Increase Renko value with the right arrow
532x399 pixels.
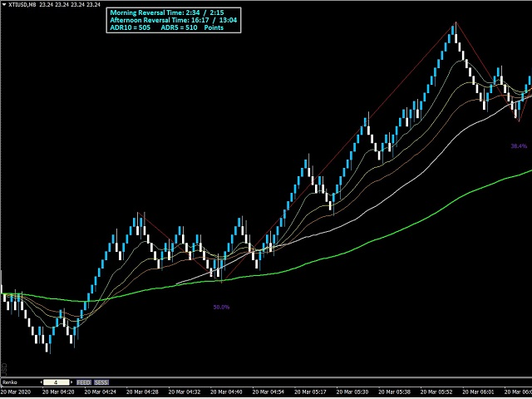click(x=71, y=382)
